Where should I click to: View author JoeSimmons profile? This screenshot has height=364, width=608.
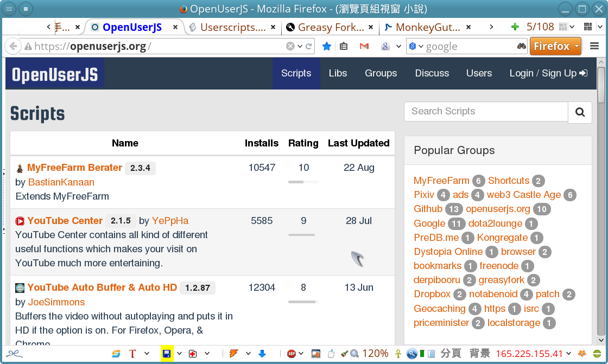pyautogui.click(x=56, y=302)
